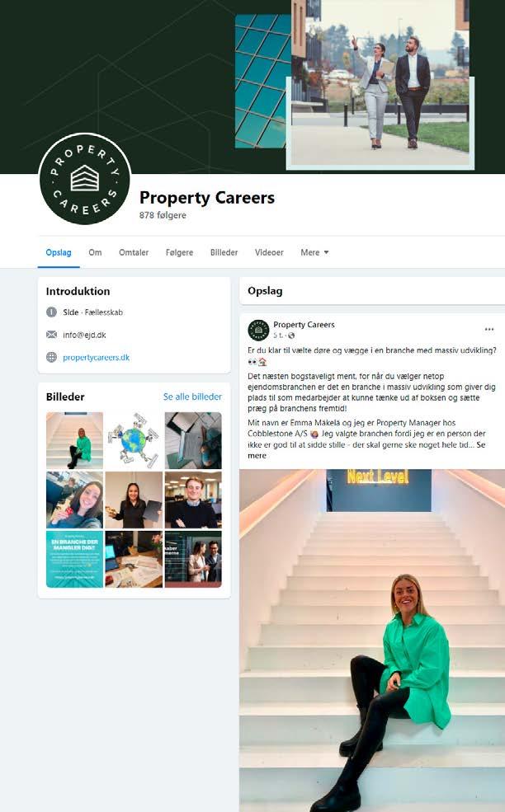Click the info icon beside Side · Fællesskab
Image resolution: width=505 pixels, height=812 pixels.
click(51, 312)
